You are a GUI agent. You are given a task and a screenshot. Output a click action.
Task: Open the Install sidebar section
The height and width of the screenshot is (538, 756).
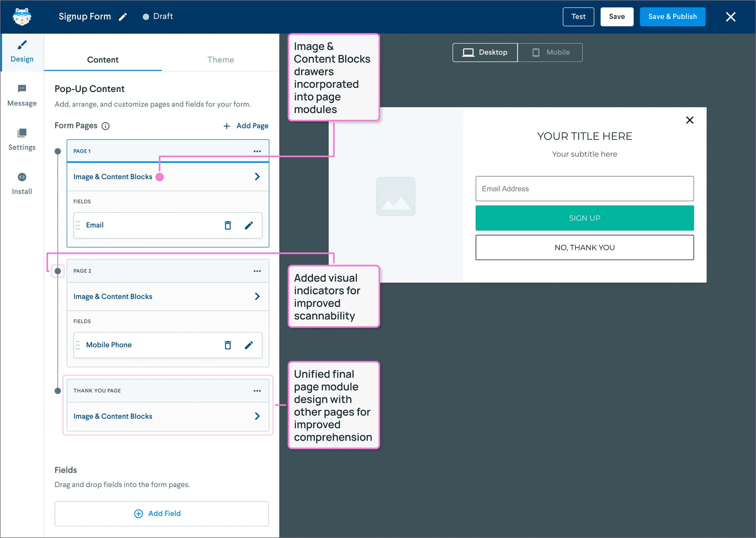[22, 184]
